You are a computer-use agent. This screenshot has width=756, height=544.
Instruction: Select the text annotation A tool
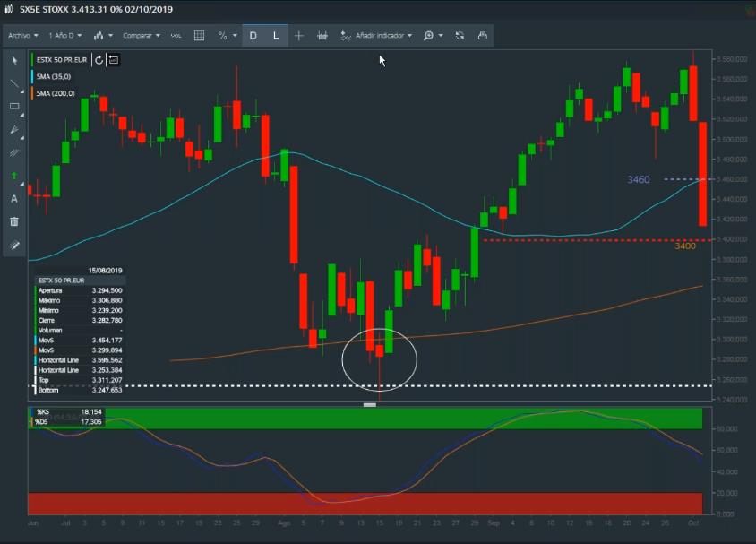[14, 199]
